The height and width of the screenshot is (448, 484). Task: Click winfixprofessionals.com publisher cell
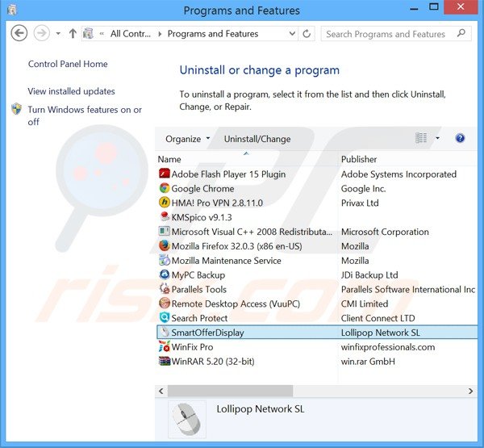[388, 347]
